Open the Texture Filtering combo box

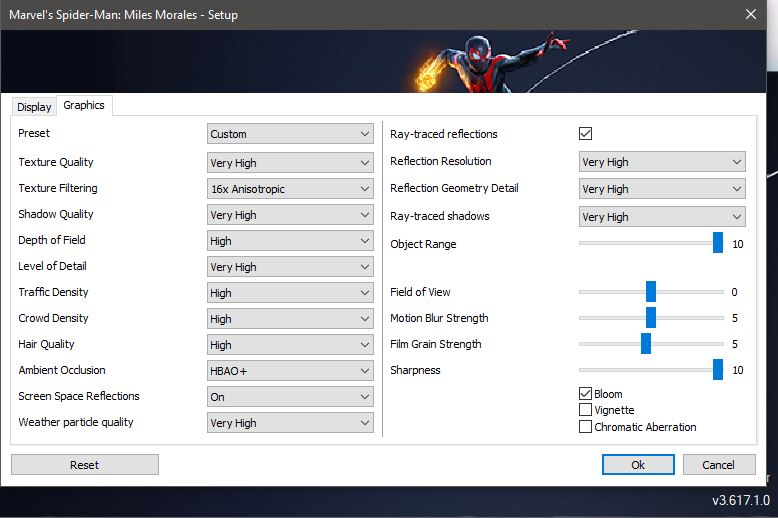point(290,189)
